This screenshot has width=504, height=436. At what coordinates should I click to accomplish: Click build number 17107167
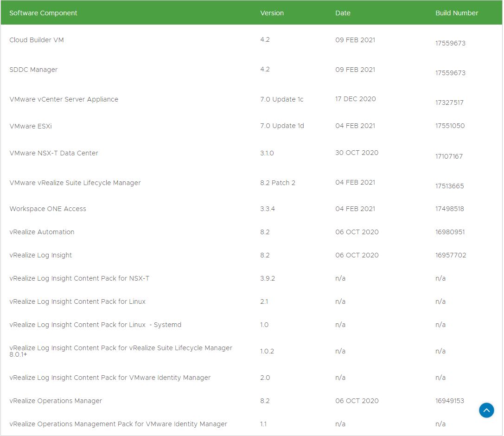tap(449, 156)
